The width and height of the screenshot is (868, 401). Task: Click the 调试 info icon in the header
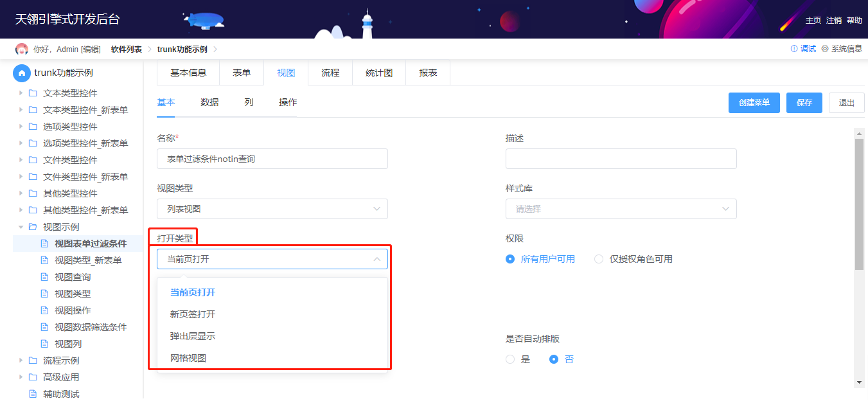click(794, 49)
